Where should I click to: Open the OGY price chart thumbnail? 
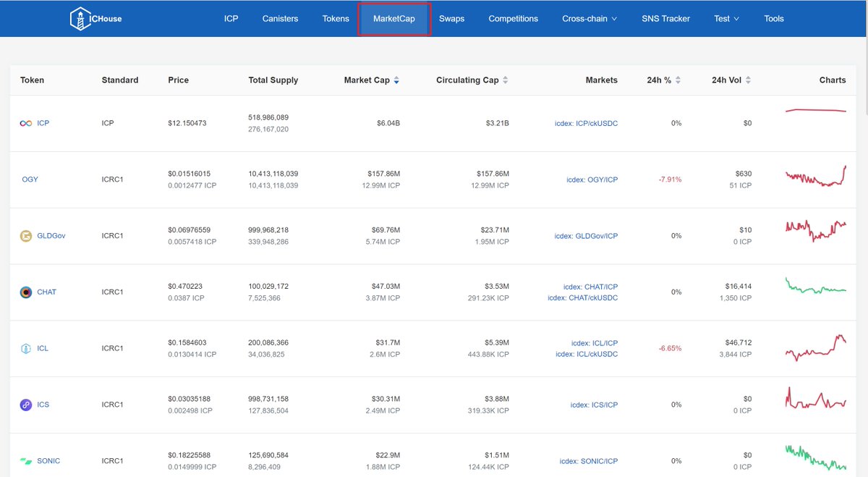coord(816,176)
